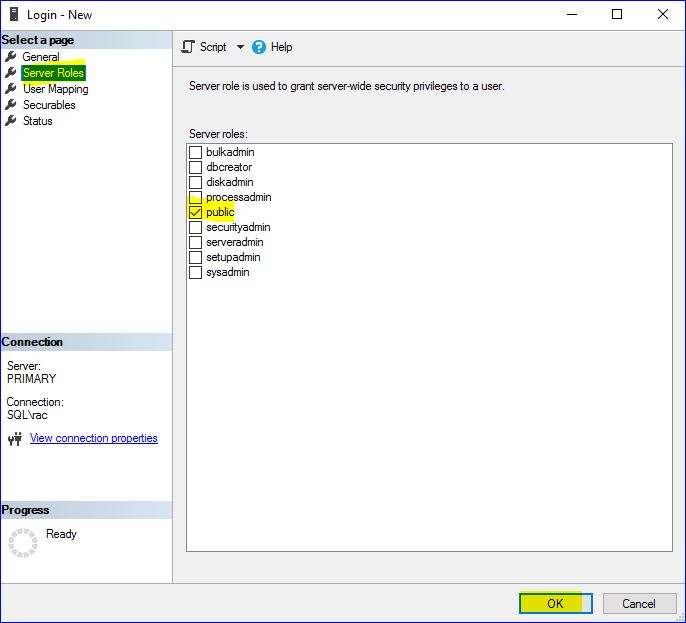Click the wrench icon beside Status
The image size is (686, 623).
click(11, 121)
